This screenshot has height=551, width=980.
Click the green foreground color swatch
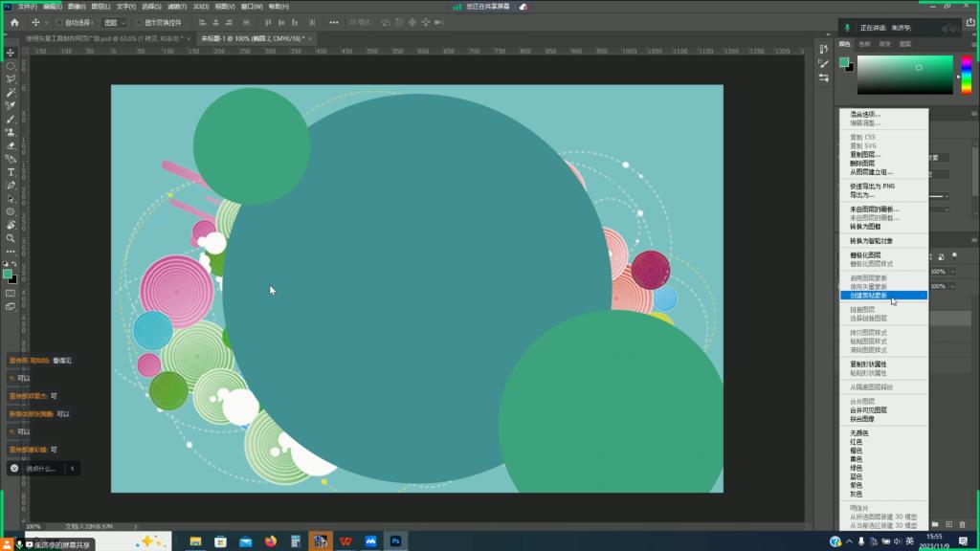click(x=8, y=274)
